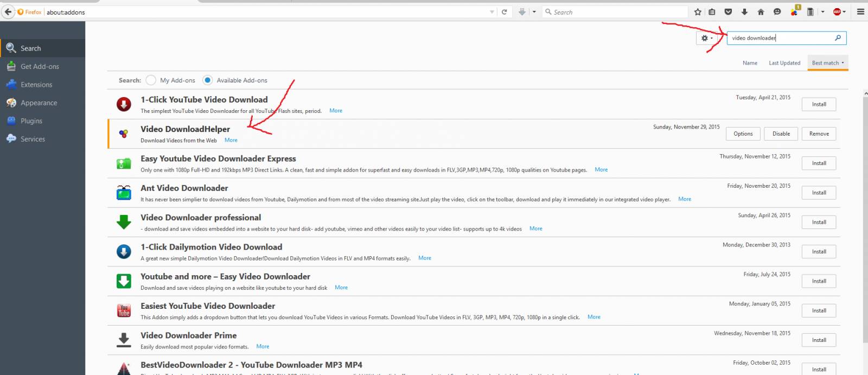Sort results by Last Updated
The height and width of the screenshot is (375, 868).
click(x=784, y=63)
